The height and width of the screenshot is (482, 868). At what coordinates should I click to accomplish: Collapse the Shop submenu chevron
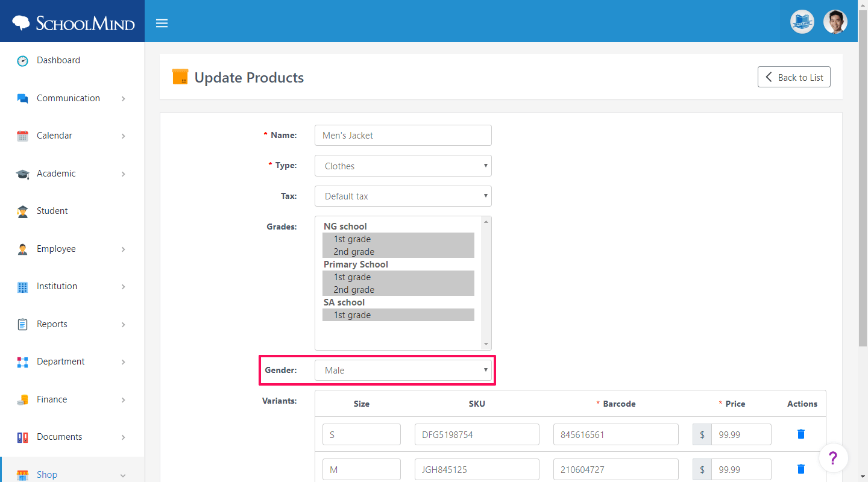[123, 475]
